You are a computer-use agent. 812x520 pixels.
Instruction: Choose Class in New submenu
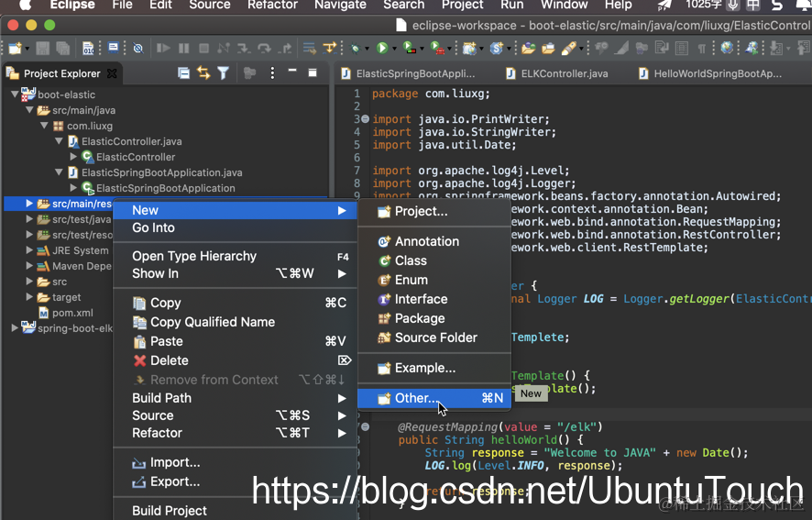click(434, 260)
